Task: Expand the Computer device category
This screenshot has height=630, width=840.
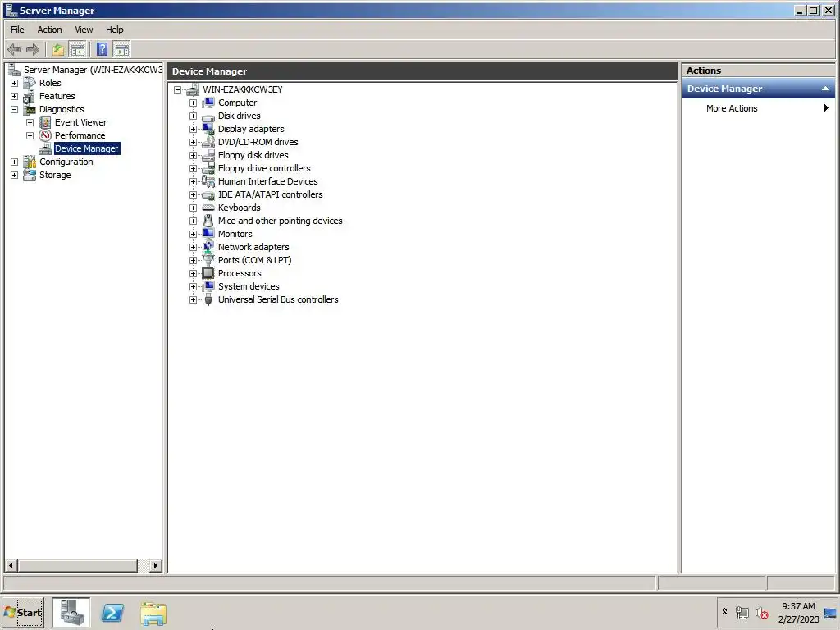Action: (x=193, y=103)
